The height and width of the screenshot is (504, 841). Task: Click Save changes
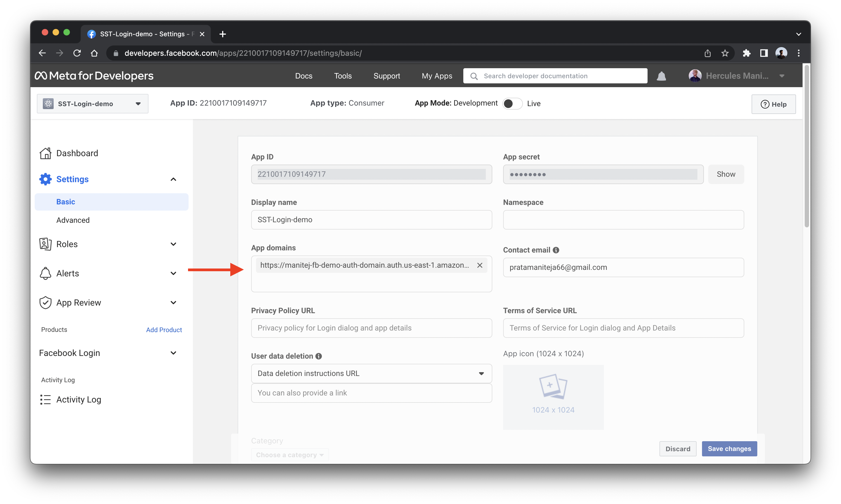[729, 449]
